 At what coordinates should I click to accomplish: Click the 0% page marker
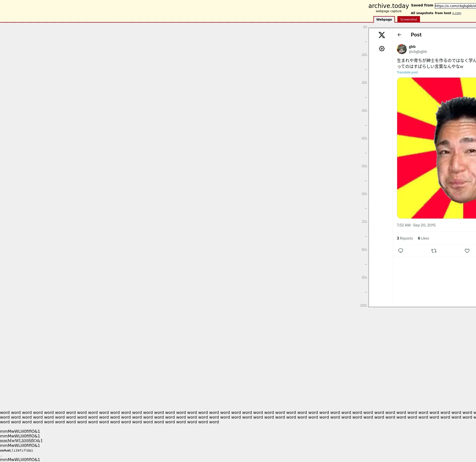[x=365, y=27]
